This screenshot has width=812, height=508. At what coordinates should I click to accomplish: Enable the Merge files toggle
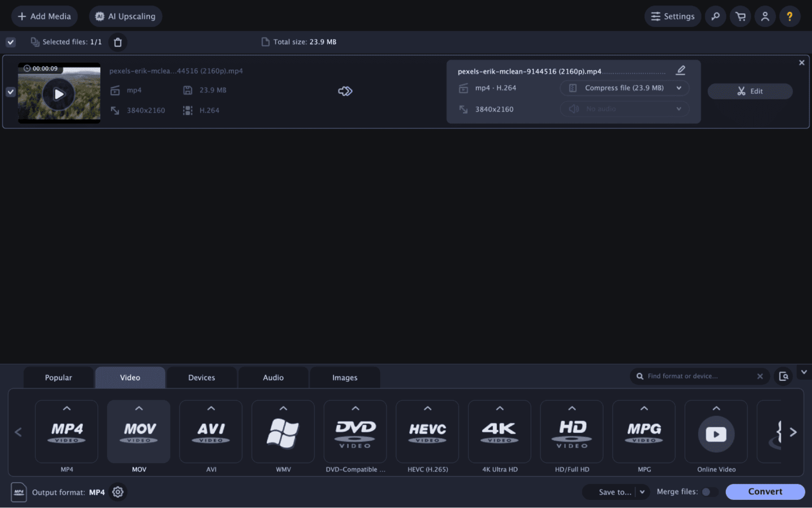(x=709, y=492)
